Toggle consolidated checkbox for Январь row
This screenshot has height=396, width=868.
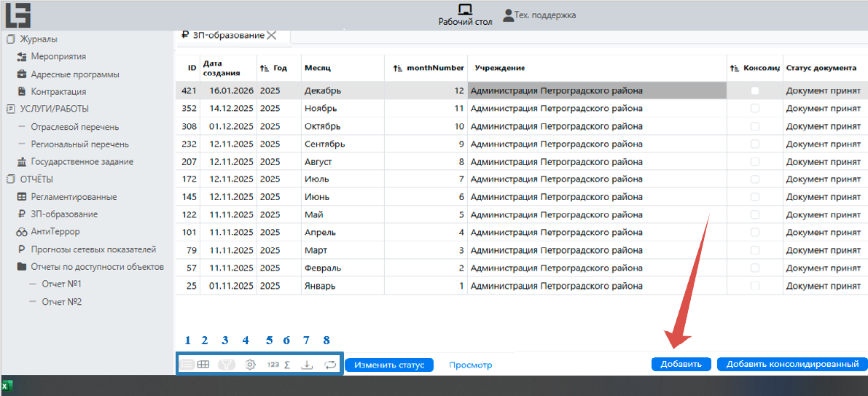click(755, 286)
